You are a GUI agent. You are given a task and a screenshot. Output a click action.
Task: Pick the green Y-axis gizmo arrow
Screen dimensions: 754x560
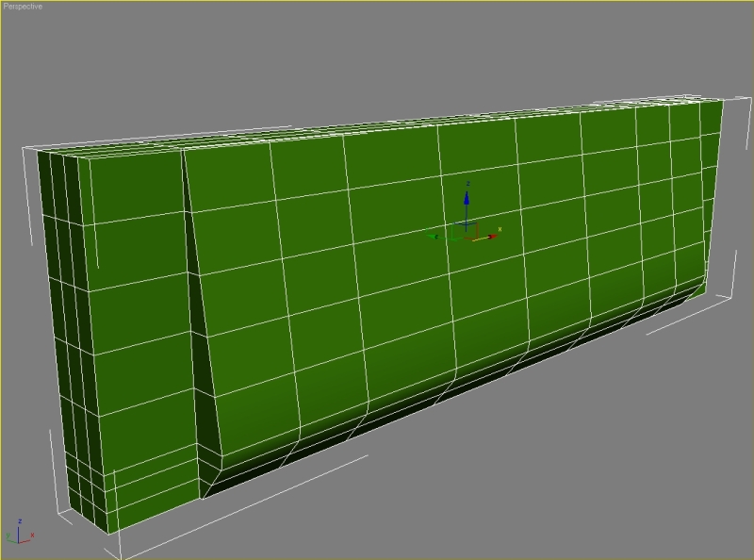(434, 236)
